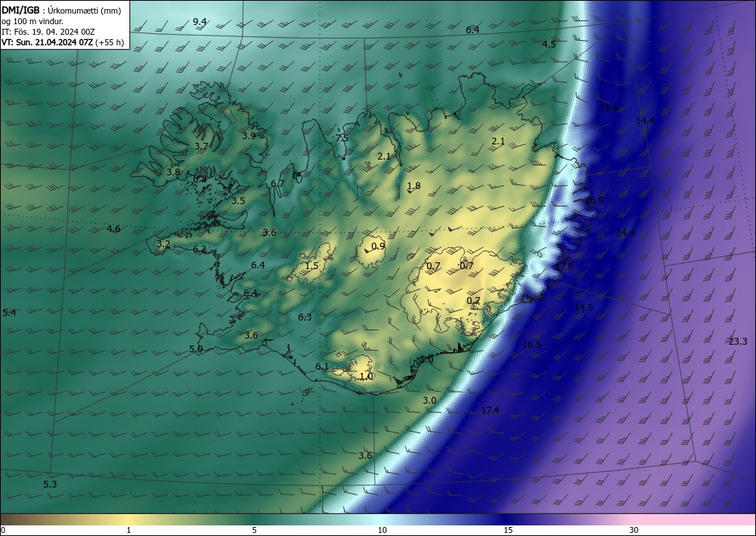
Task: Click the 6.3 value on the map
Action: (305, 318)
